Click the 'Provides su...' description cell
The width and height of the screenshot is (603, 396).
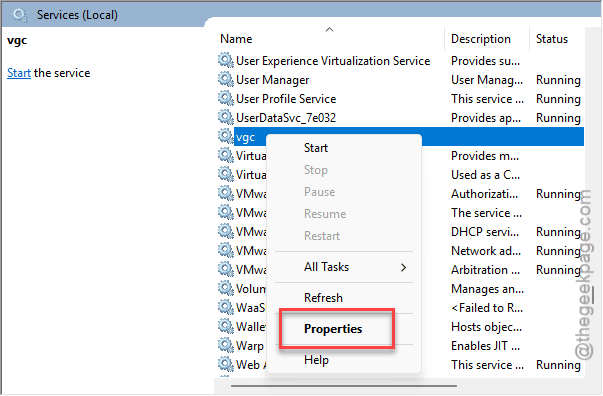click(x=485, y=61)
